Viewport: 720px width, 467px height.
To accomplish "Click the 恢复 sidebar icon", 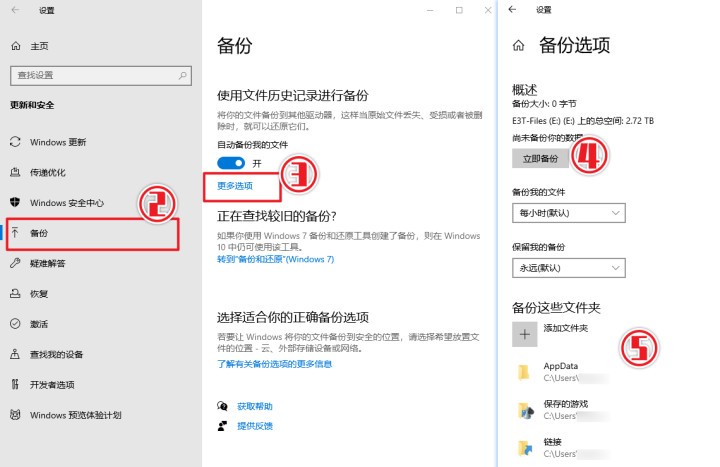I will pos(15,293).
